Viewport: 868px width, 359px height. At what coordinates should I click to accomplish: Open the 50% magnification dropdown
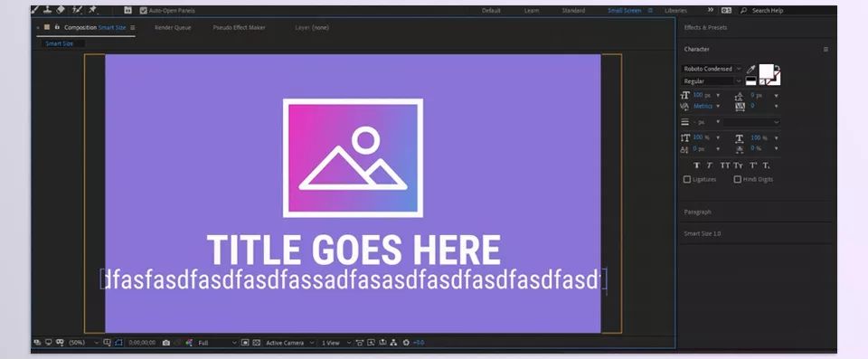[x=83, y=343]
